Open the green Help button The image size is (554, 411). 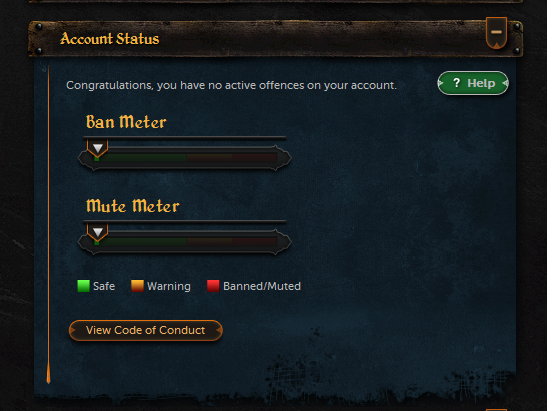pyautogui.click(x=473, y=83)
